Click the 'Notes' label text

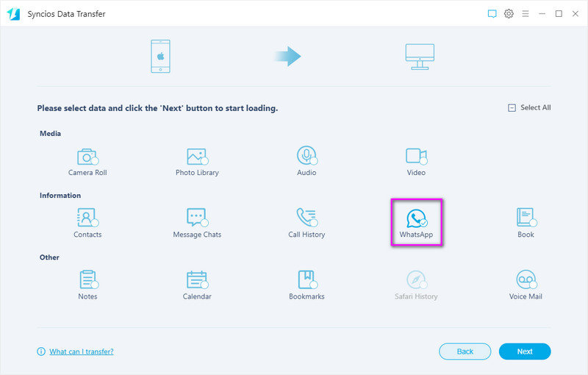pos(87,296)
